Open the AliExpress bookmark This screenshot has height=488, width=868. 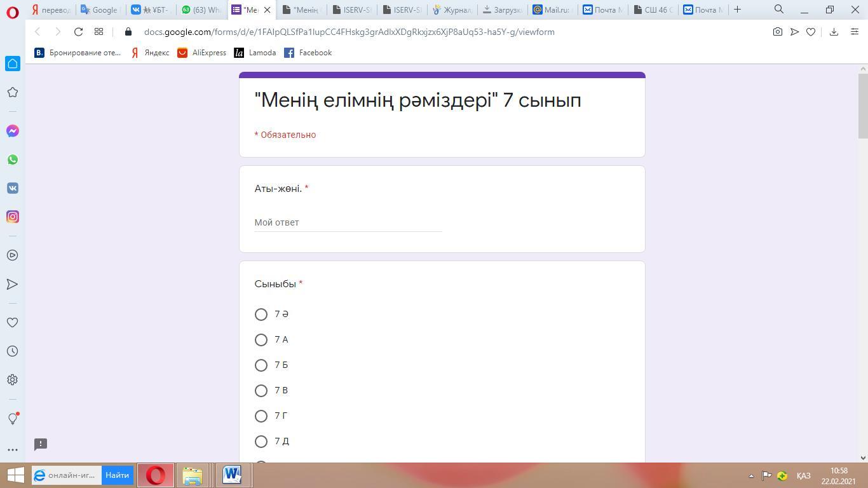click(202, 53)
